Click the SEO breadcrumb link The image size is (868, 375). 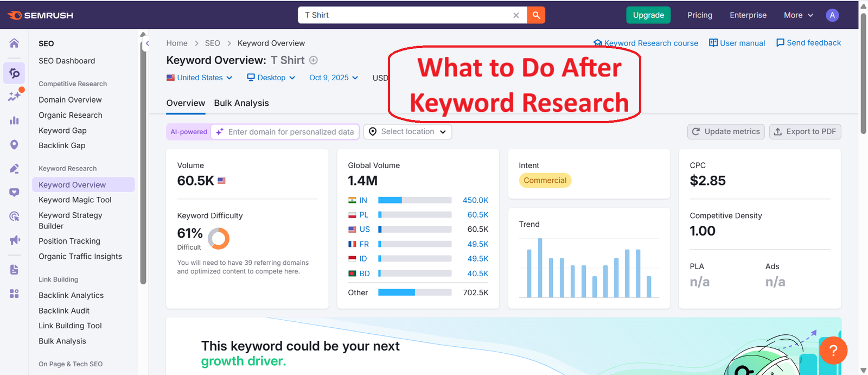coord(213,43)
